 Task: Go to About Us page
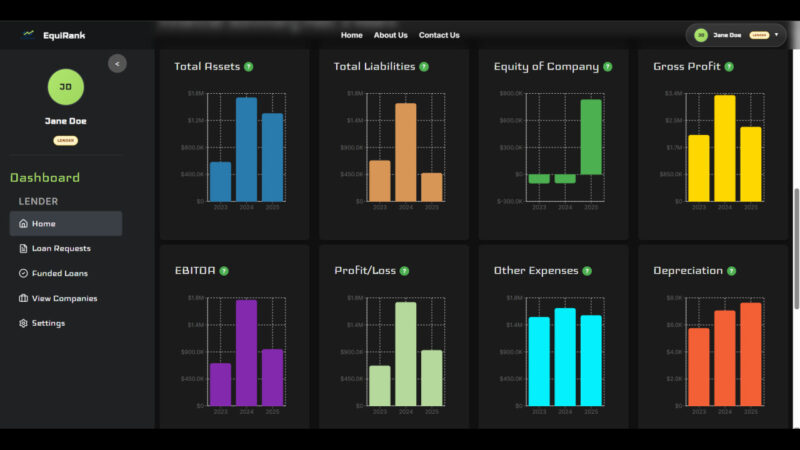[x=390, y=35]
